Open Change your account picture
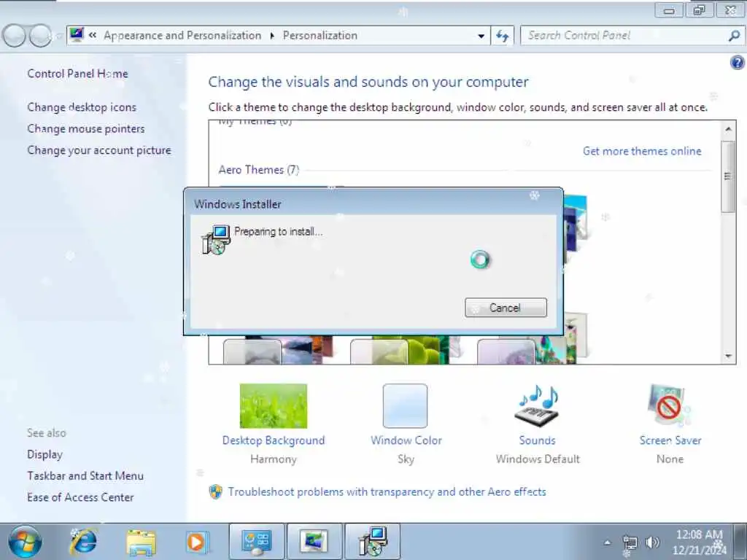 [99, 150]
